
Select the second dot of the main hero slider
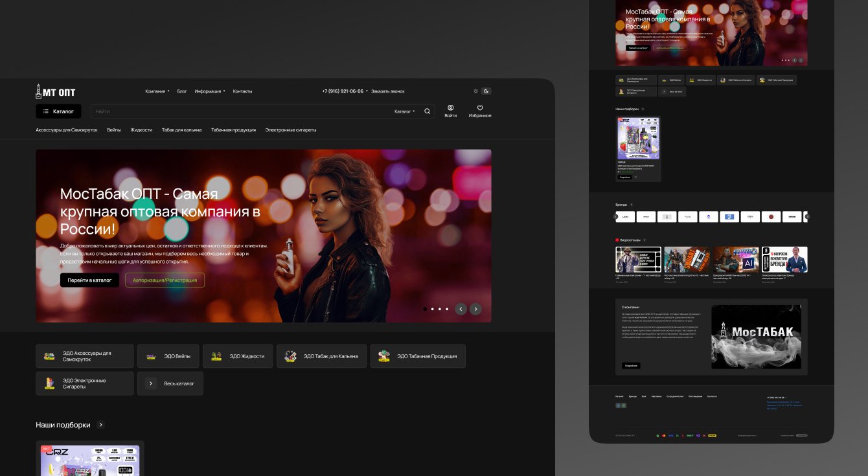click(x=432, y=309)
